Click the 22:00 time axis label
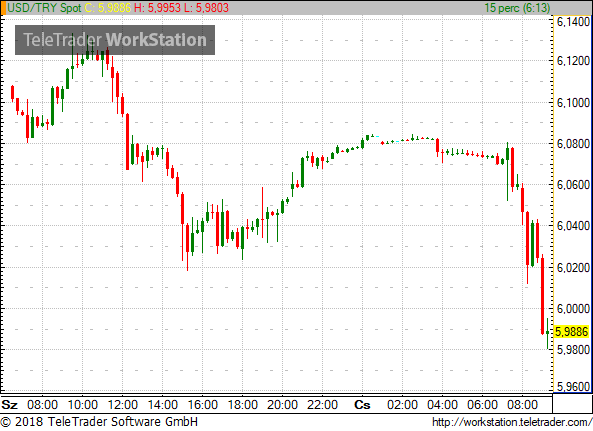This screenshot has width=593, height=431. pyautogui.click(x=322, y=405)
